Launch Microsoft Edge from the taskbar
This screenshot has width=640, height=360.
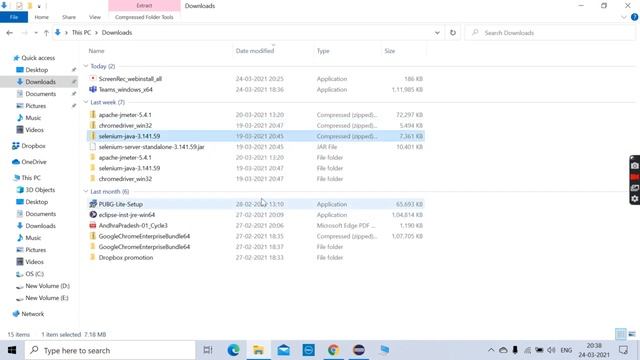pyautogui.click(x=233, y=350)
